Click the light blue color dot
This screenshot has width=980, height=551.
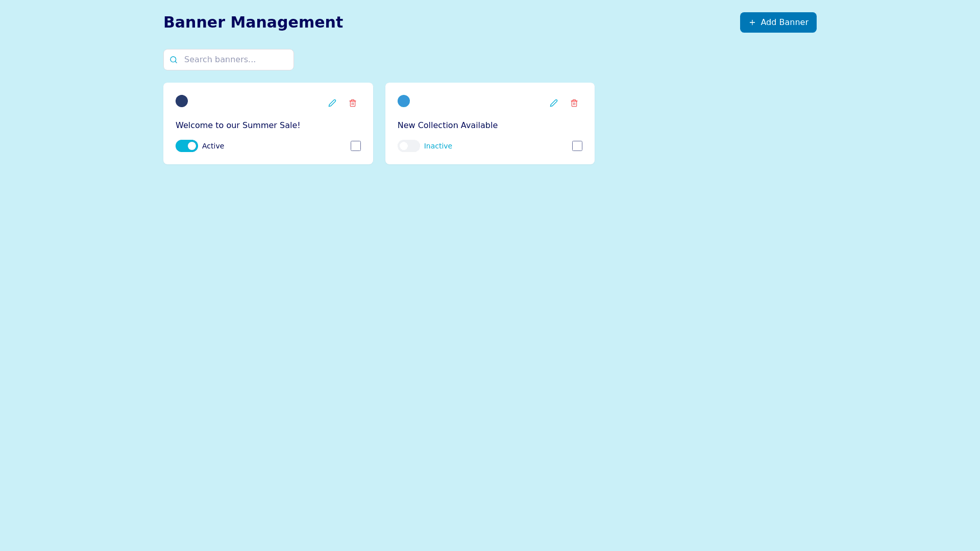[404, 101]
